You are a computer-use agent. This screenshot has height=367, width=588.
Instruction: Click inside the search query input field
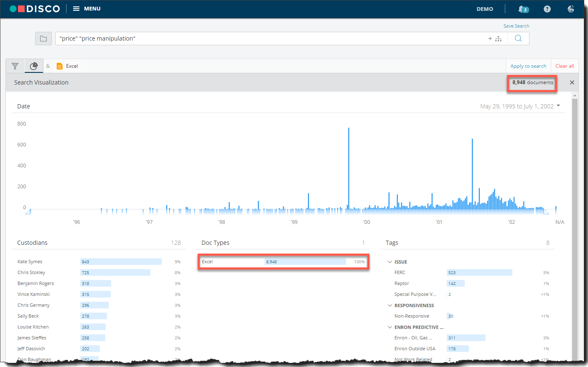tap(251, 38)
